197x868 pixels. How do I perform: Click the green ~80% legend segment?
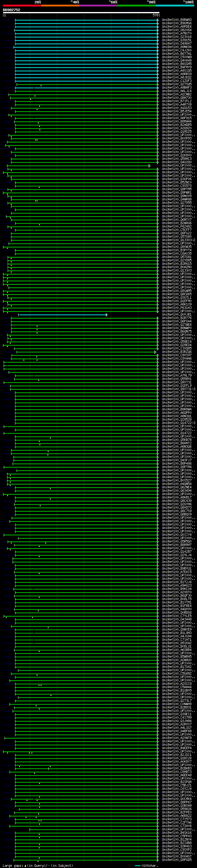(137, 6)
